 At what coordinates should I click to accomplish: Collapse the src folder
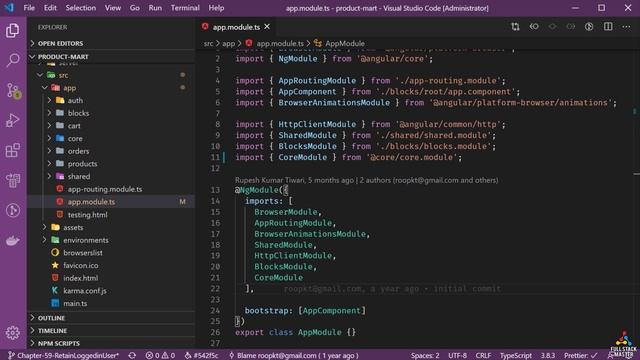40,75
